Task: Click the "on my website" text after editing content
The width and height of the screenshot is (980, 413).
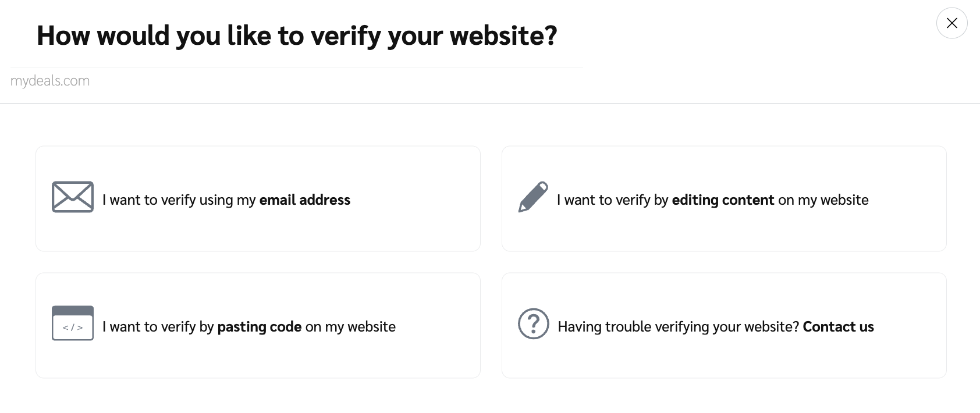Action: click(x=823, y=200)
